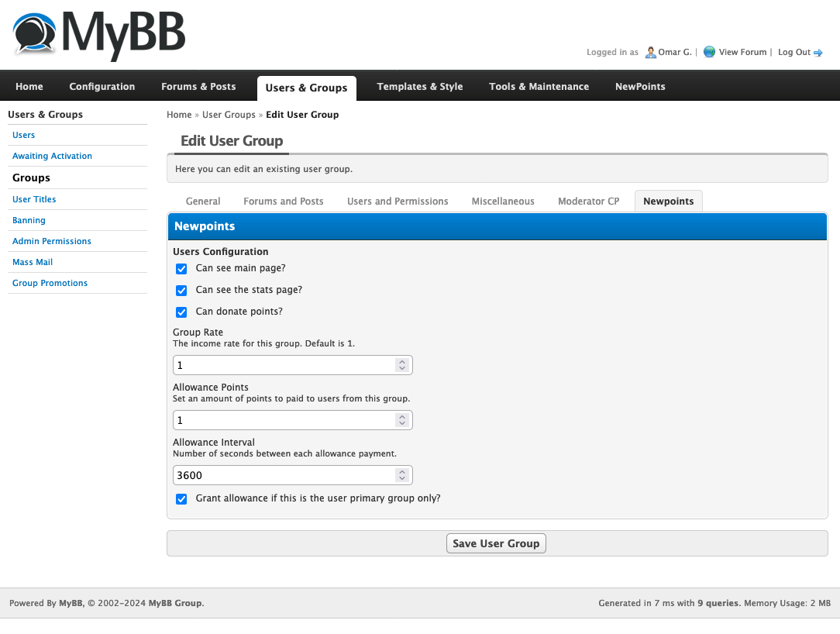
Task: Toggle 'Grant allowance if primary group only' checkbox
Action: pyautogui.click(x=181, y=499)
